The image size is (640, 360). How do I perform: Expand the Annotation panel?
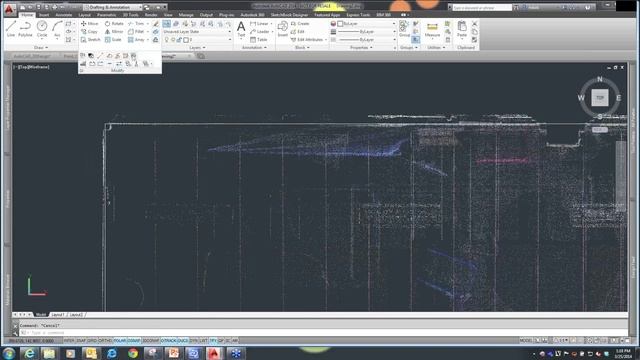[x=254, y=48]
